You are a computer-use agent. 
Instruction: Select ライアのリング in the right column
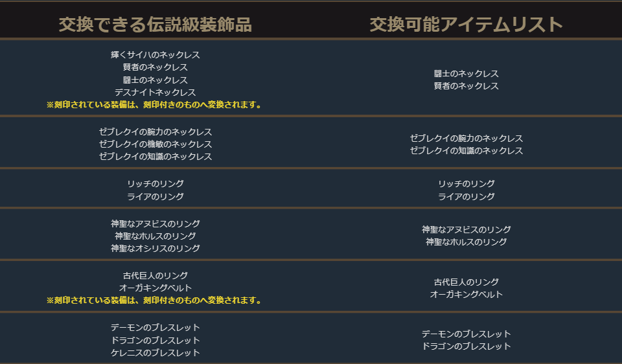tap(466, 197)
